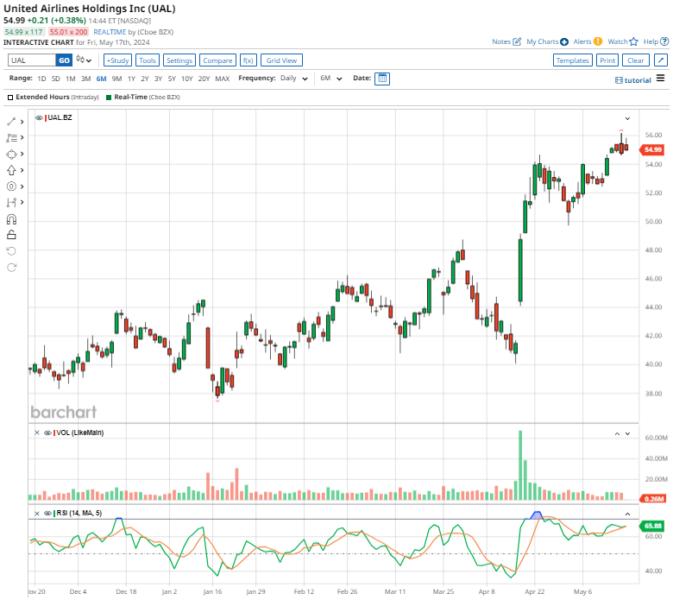Screen dimensions: 673x600
Task: Open the Templates button
Action: [x=573, y=60]
